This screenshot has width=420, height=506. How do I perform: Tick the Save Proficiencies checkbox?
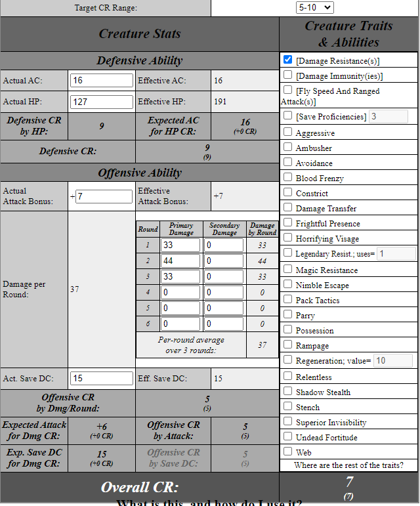(x=287, y=116)
